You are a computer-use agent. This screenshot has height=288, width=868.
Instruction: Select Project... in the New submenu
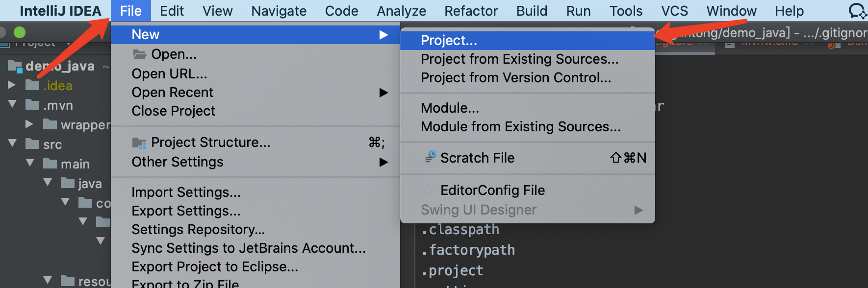click(x=449, y=41)
